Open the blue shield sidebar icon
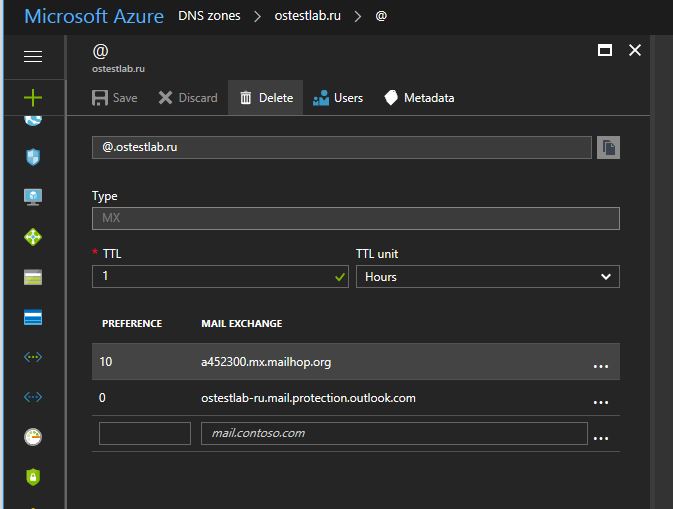 click(33, 157)
